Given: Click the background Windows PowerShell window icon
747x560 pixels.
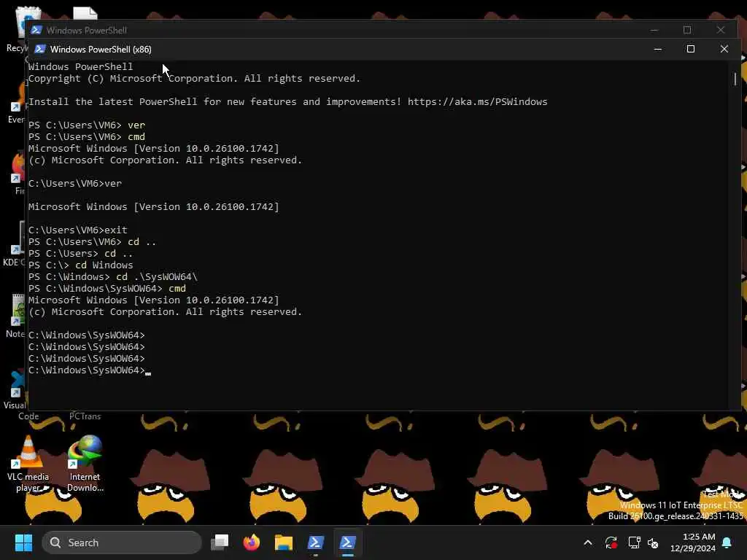Looking at the screenshot, I should click(36, 30).
